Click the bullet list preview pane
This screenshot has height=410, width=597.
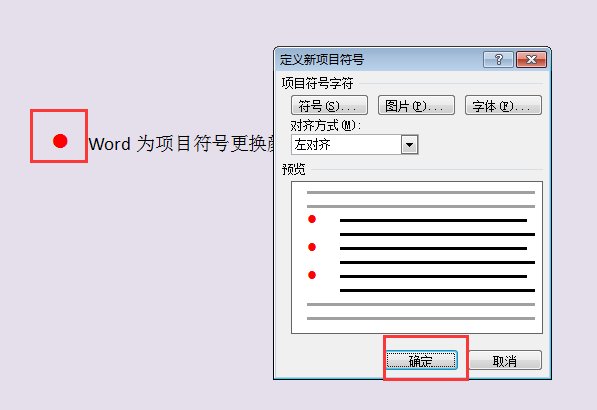(x=417, y=257)
